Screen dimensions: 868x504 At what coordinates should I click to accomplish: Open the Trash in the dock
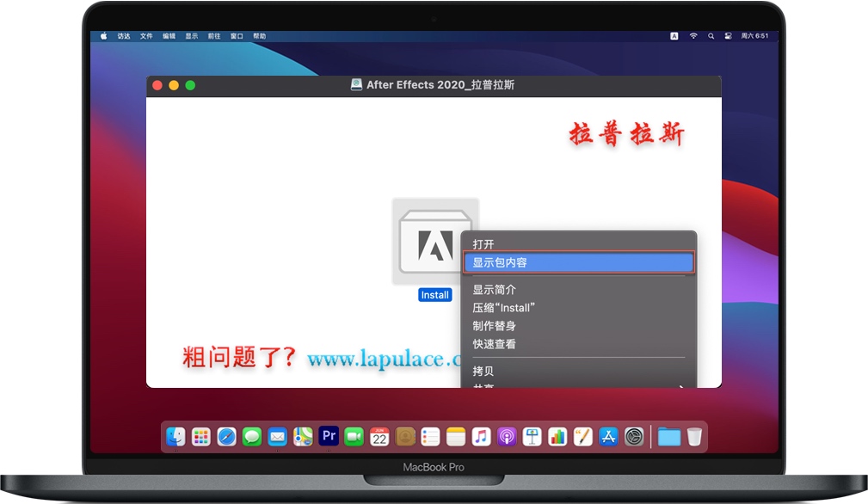point(694,437)
